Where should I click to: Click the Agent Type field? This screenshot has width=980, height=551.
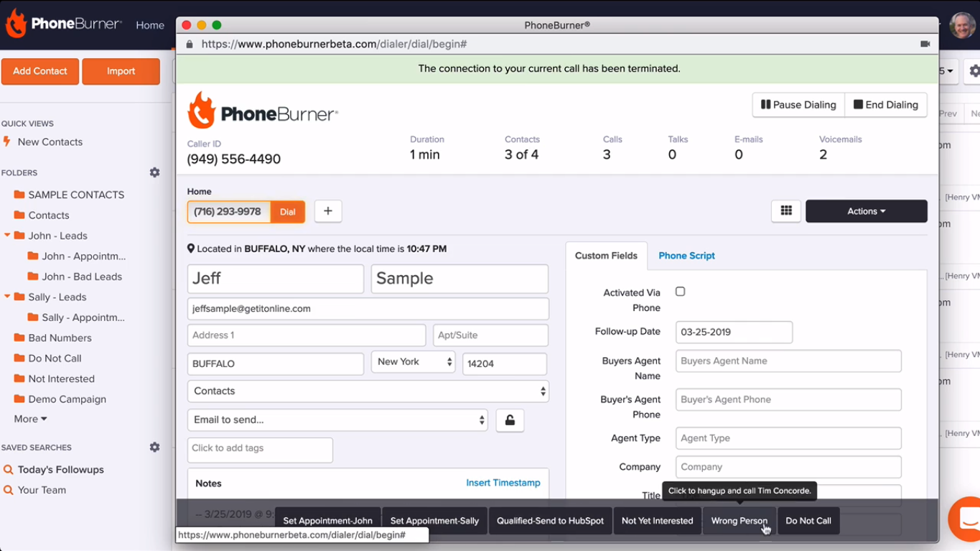point(788,438)
